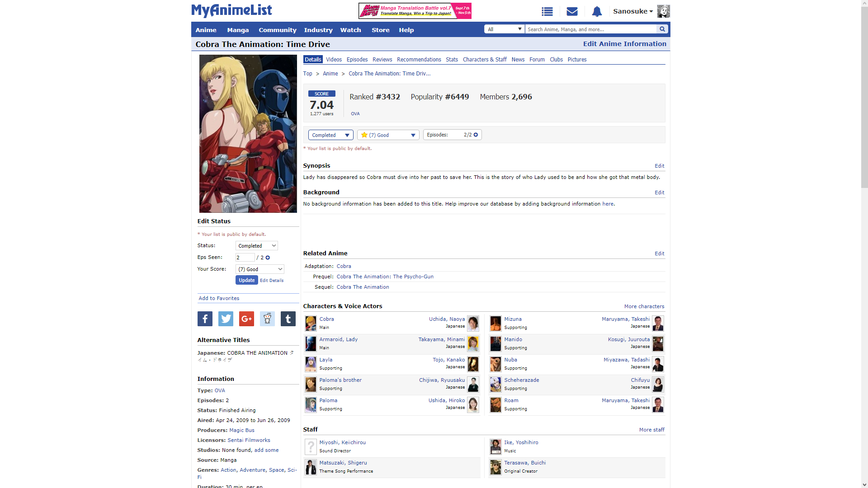This screenshot has width=868, height=488.
Task: Open Takayama, Minami voice actor link
Action: (442, 339)
